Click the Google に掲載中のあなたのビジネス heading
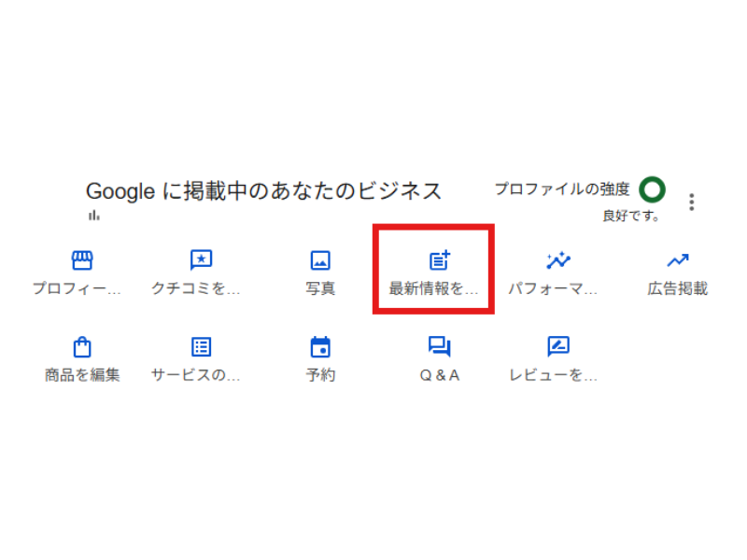This screenshot has width=747, height=560. (x=263, y=191)
